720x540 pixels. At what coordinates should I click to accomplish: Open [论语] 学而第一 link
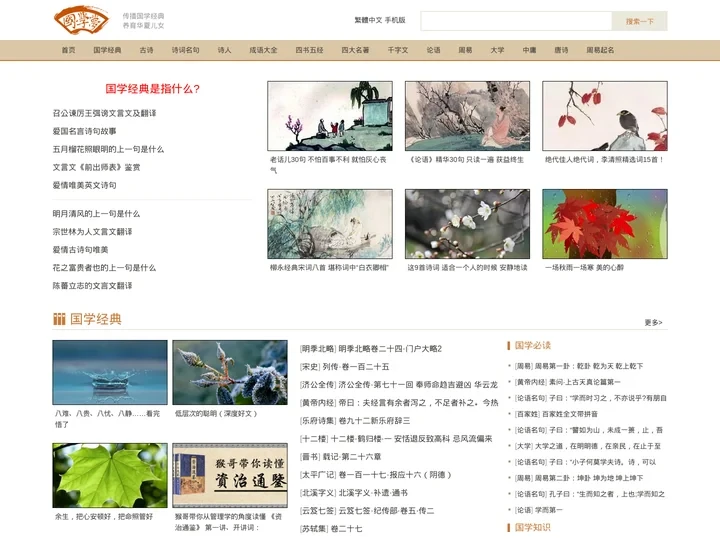(x=538, y=510)
